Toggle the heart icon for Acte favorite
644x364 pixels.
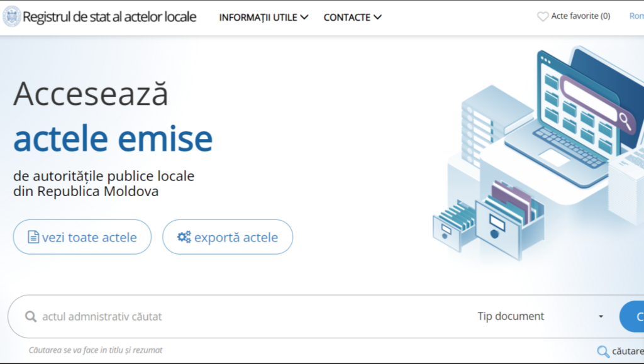[x=542, y=16]
